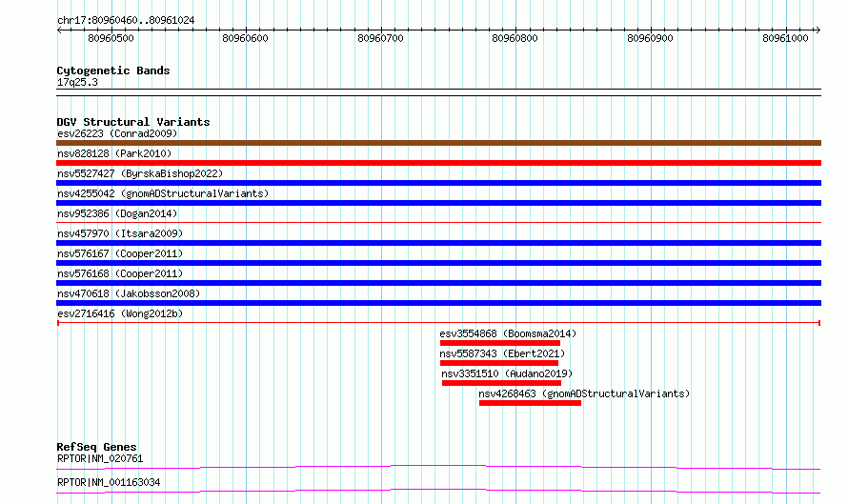The width and height of the screenshot is (848, 504).
Task: Click the blue nsv457970 variant bar
Action: pyautogui.click(x=438, y=243)
